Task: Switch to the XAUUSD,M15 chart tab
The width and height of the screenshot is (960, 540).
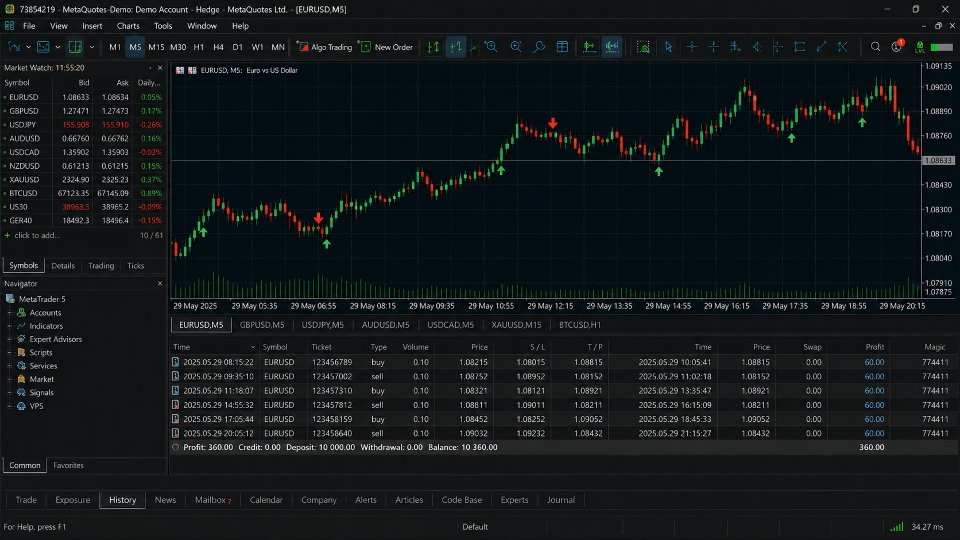Action: 516,324
